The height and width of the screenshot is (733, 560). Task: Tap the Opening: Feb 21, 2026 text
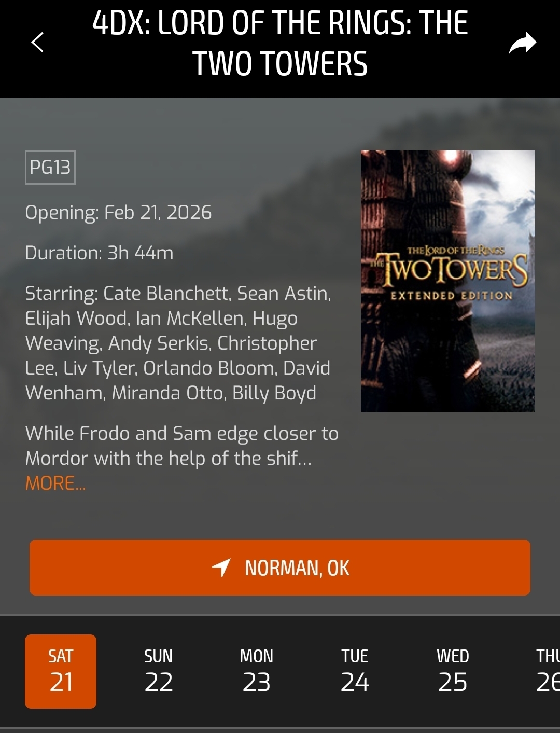(x=118, y=213)
